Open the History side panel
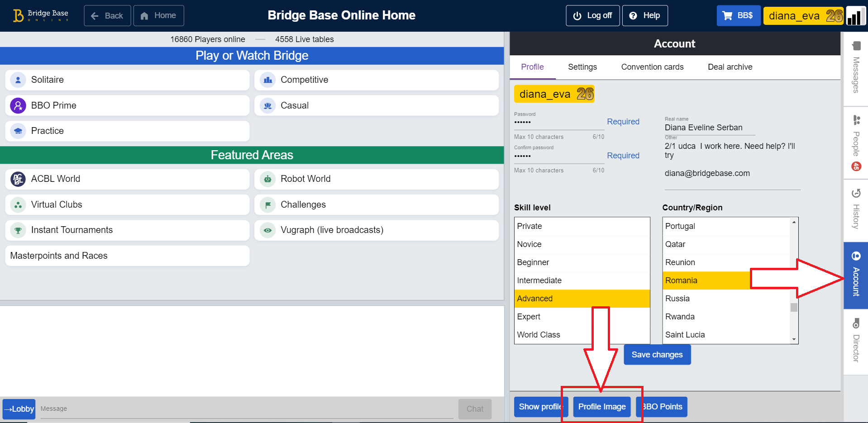The image size is (868, 423). click(856, 210)
